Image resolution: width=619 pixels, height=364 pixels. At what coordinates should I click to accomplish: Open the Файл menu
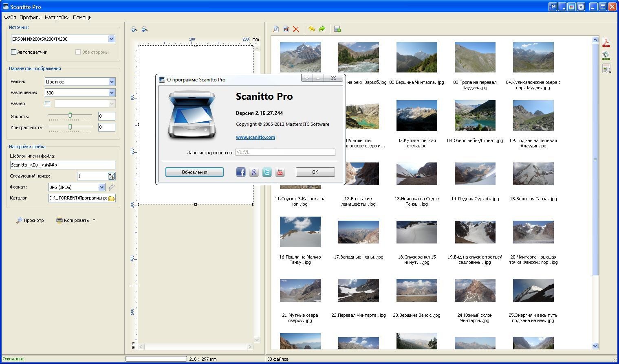click(10, 18)
